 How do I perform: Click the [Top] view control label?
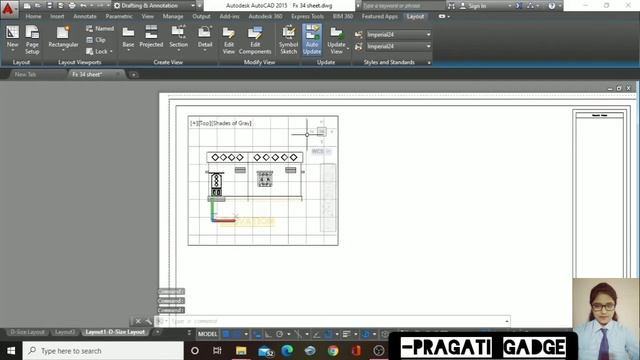205,123
